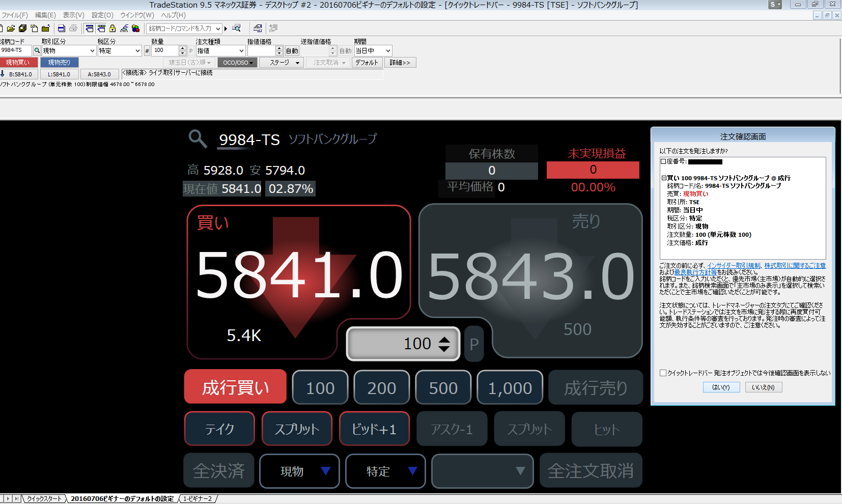This screenshot has height=504, width=842.
Task: Click the stepper arrows on the large 100 field
Action: pyautogui.click(x=444, y=344)
